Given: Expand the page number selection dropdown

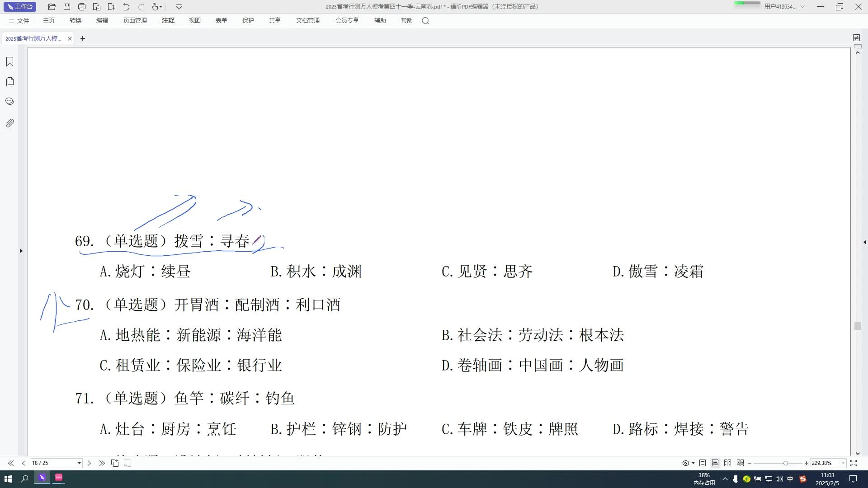Looking at the screenshot, I should tap(80, 463).
